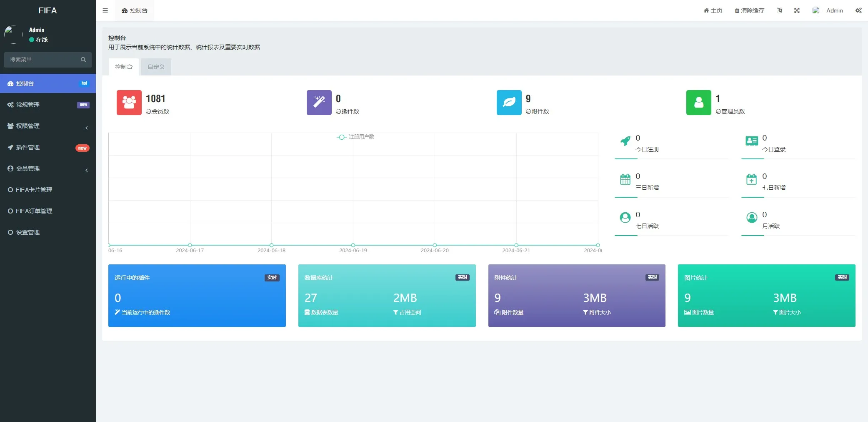This screenshot has width=868, height=422.
Task: Click inside the 搜索菜单 search field
Action: tap(44, 60)
